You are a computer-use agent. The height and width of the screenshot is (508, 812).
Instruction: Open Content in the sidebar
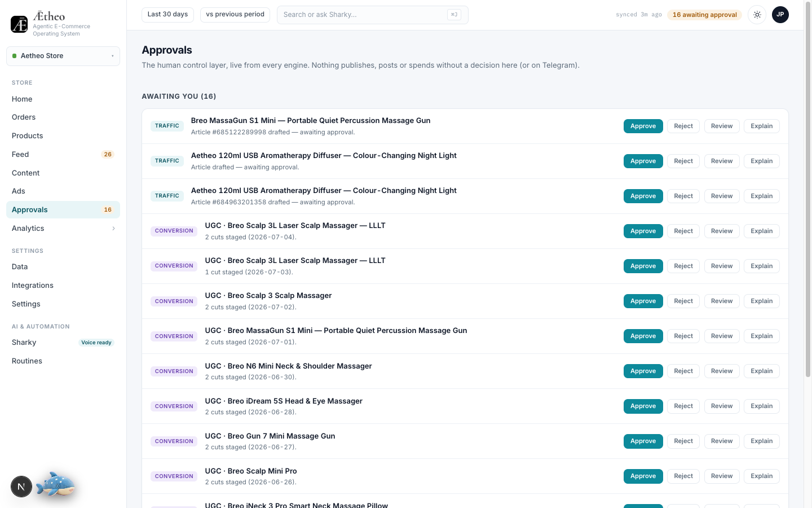(x=63, y=173)
